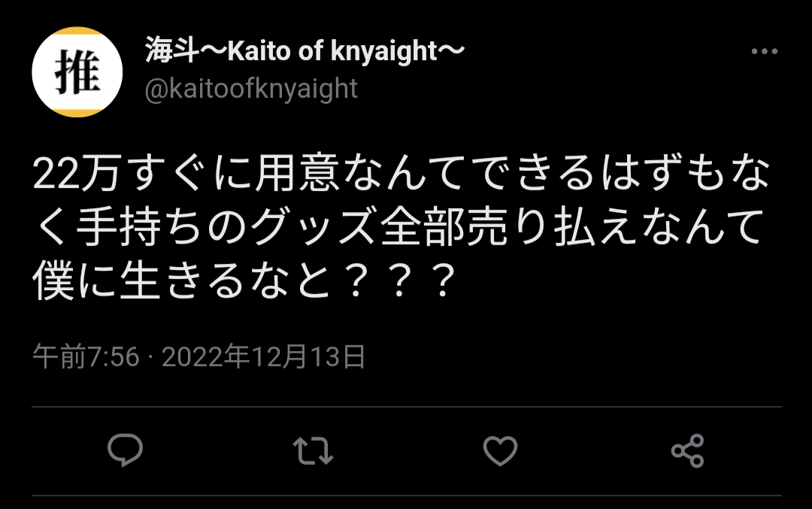Click the 午前7:56 time stamp

86,357
